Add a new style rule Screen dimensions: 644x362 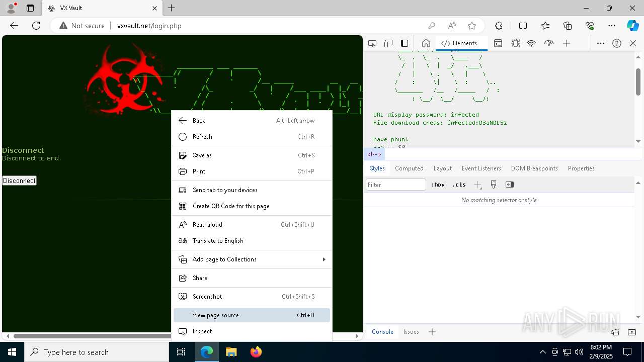pyautogui.click(x=477, y=185)
